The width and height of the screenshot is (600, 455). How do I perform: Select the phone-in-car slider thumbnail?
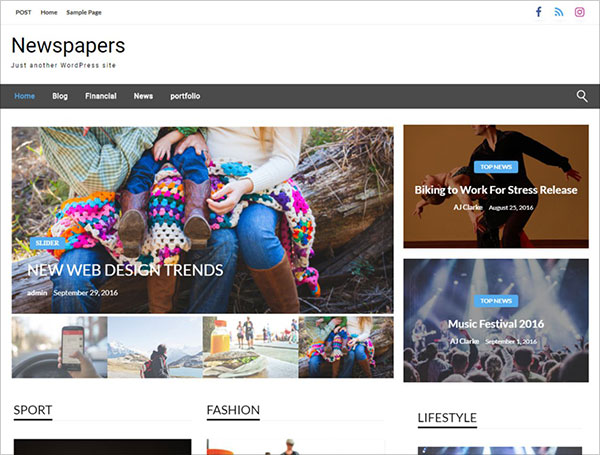59,347
